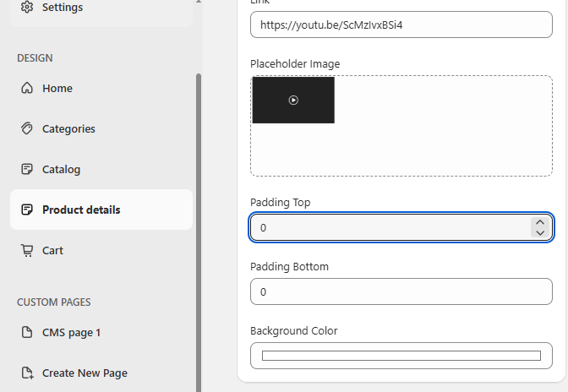
Task: Click the Cart shopping cart icon
Action: click(x=27, y=250)
